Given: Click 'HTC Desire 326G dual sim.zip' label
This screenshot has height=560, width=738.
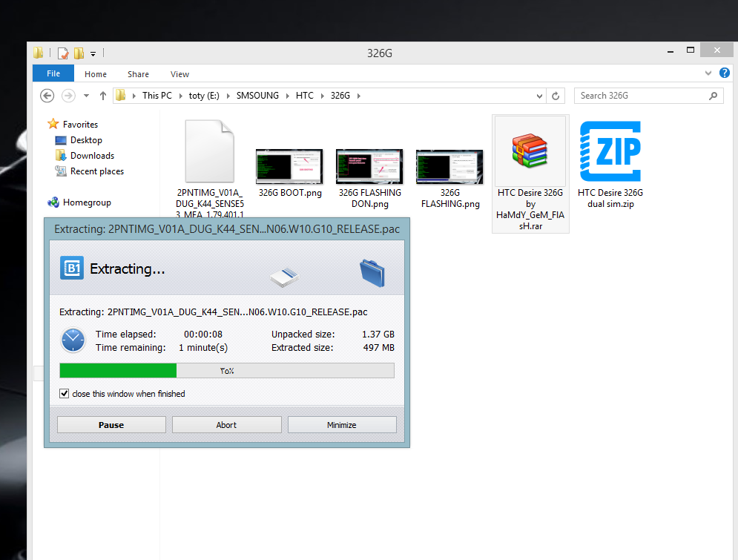Looking at the screenshot, I should (610, 198).
